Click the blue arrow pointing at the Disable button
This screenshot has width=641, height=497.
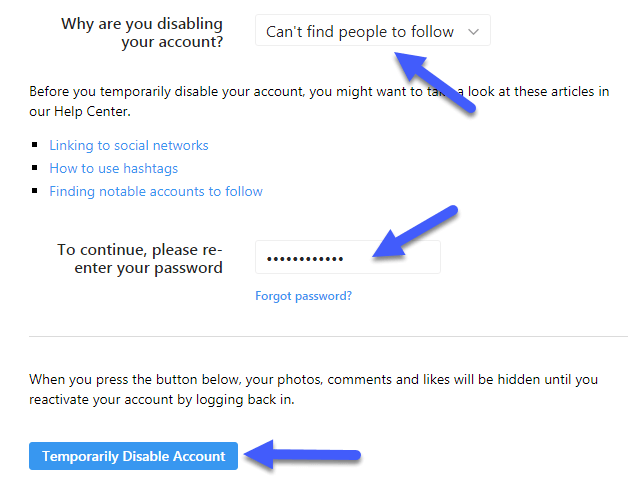tap(303, 457)
